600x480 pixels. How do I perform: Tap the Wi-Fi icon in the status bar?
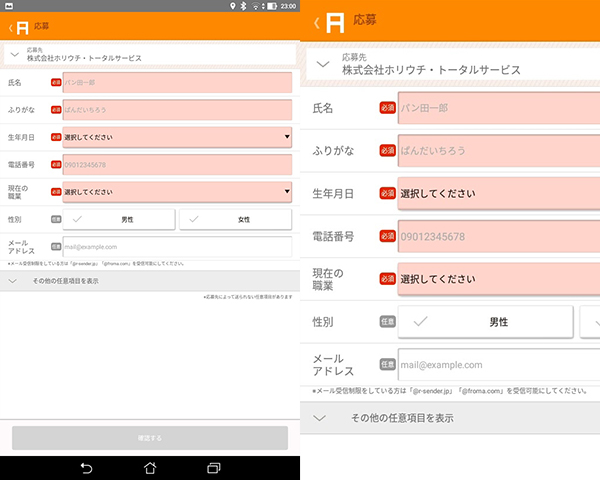[x=255, y=6]
